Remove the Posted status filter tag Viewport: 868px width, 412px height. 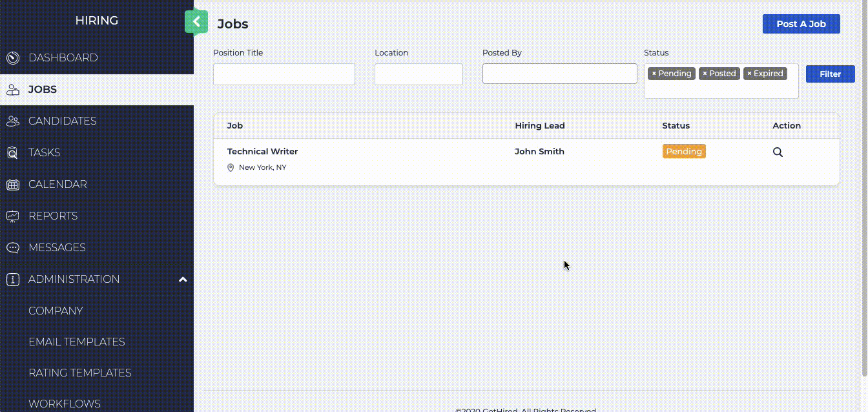pos(705,74)
